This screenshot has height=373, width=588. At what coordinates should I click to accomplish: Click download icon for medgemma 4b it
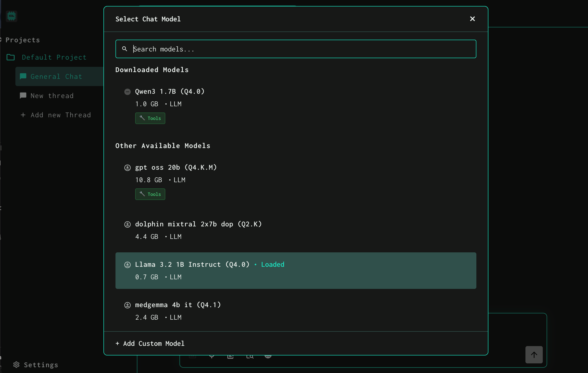[127, 305]
